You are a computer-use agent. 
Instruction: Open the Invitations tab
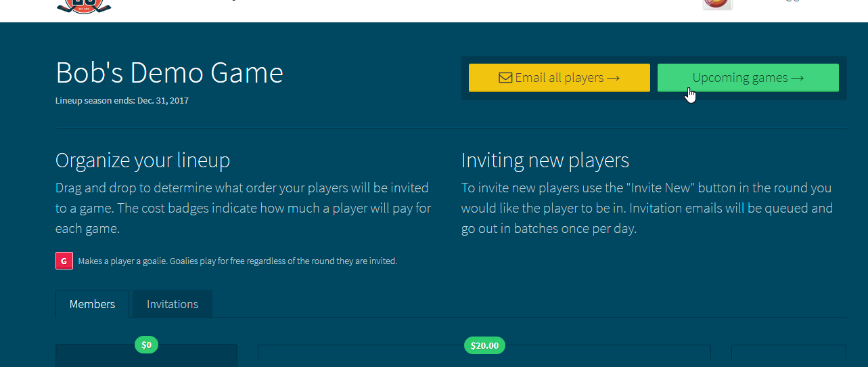173,304
